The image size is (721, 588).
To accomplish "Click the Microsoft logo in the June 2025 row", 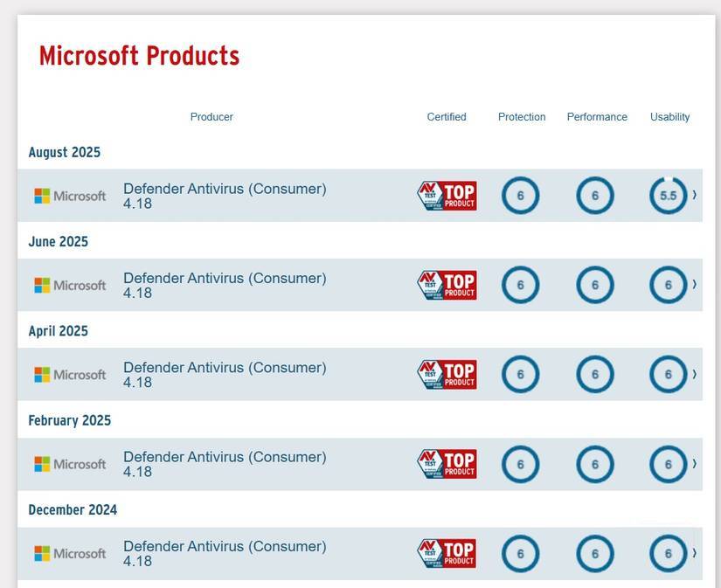I will pyautogui.click(x=69, y=284).
